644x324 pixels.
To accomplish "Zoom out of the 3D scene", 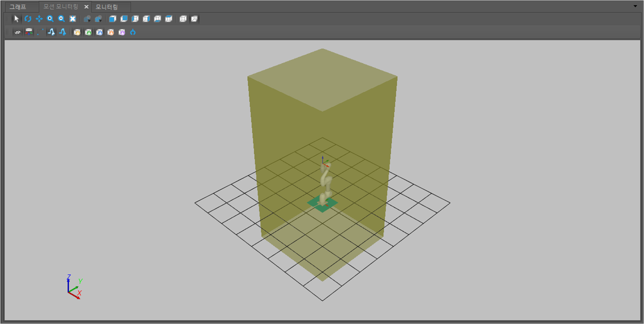I will 61,19.
